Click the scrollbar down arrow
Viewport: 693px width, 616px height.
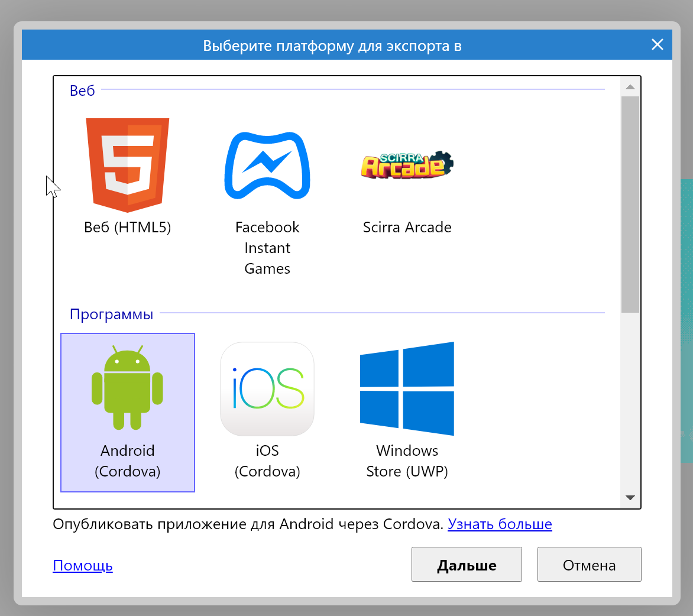(630, 498)
